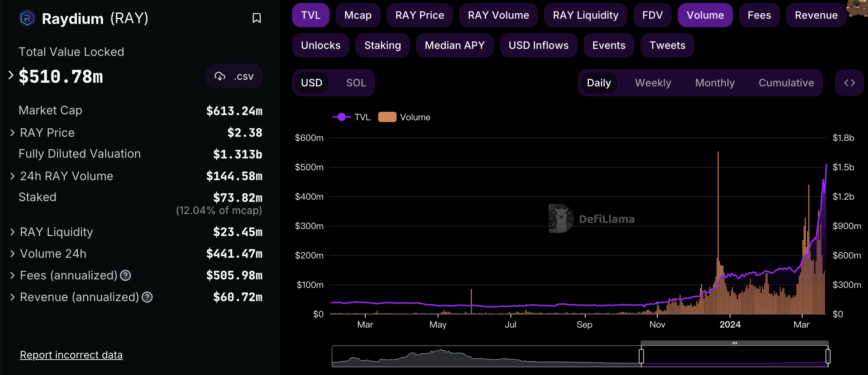Image resolution: width=868 pixels, height=375 pixels.
Task: View the Revenue (annualized) help tooltip
Action: click(x=148, y=297)
